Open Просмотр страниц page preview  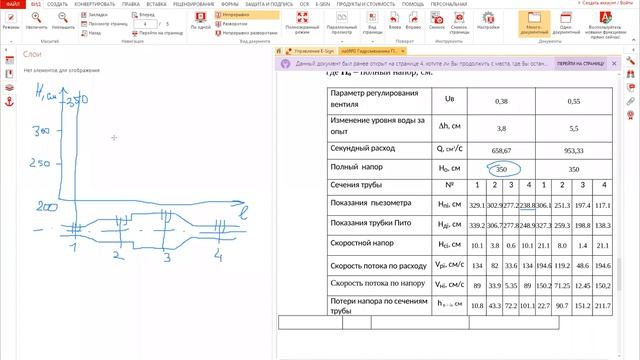[x=104, y=24]
